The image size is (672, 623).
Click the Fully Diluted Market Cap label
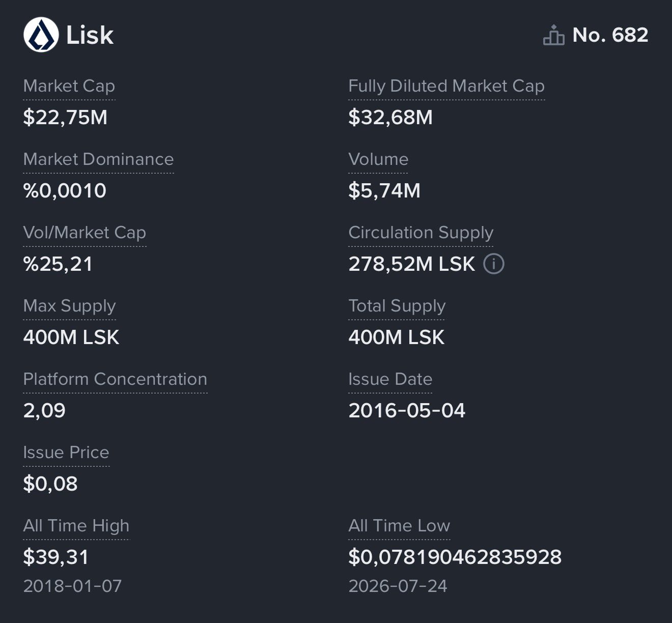[x=446, y=86]
